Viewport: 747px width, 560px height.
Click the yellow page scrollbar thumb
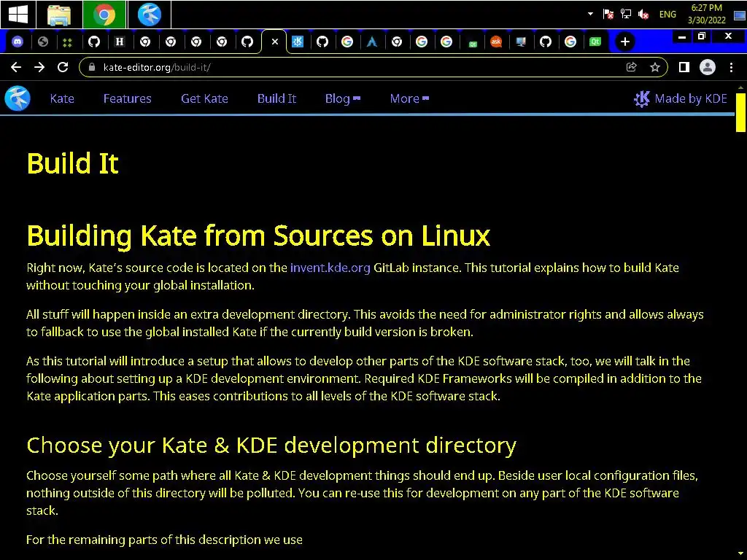point(740,112)
